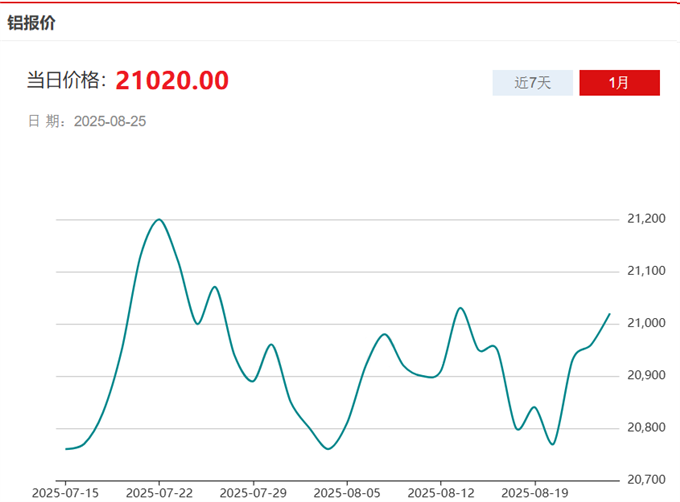The height and width of the screenshot is (502, 680).
Task: Click the highest peak of the price curve
Action: (x=159, y=219)
